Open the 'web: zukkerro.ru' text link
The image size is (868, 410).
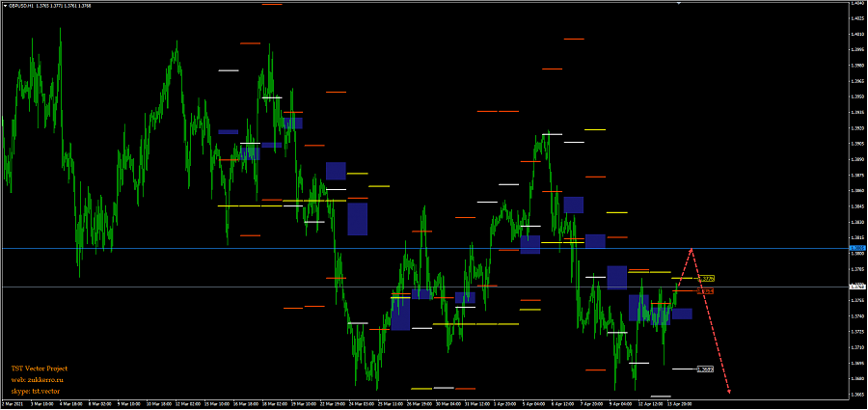click(38, 380)
